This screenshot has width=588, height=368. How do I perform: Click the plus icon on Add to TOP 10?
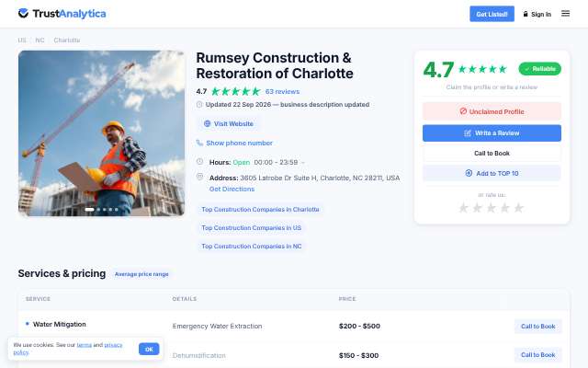coord(469,173)
